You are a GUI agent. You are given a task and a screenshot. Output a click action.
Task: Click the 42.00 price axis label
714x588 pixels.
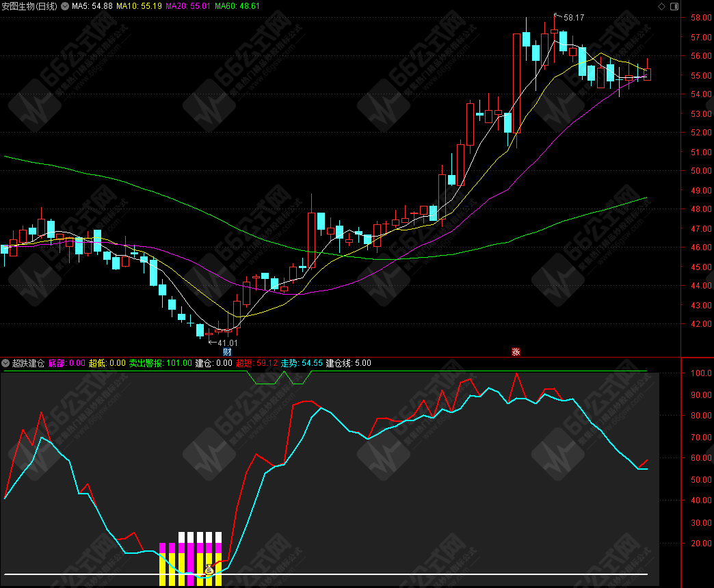pyautogui.click(x=701, y=324)
